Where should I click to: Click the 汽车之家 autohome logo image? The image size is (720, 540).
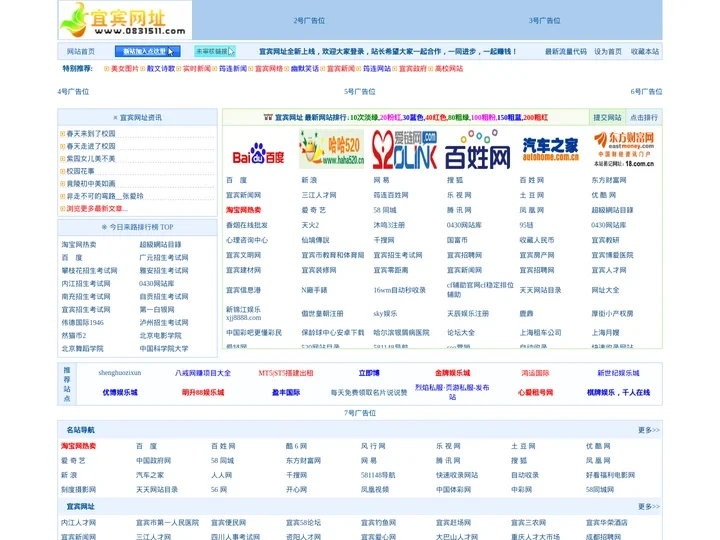click(551, 149)
